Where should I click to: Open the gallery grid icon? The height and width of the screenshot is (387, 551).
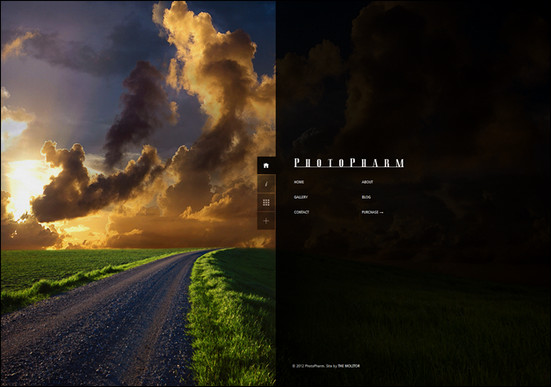point(266,202)
